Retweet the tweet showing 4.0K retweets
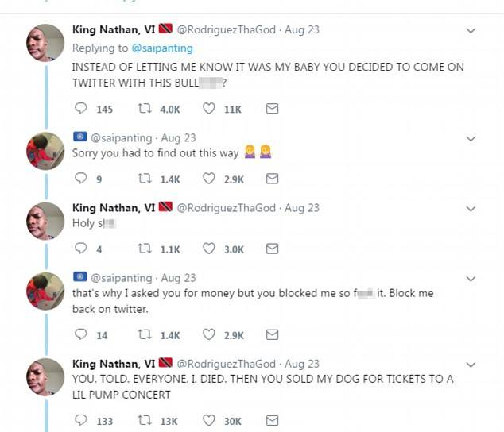The height and width of the screenshot is (432, 504). click(145, 109)
